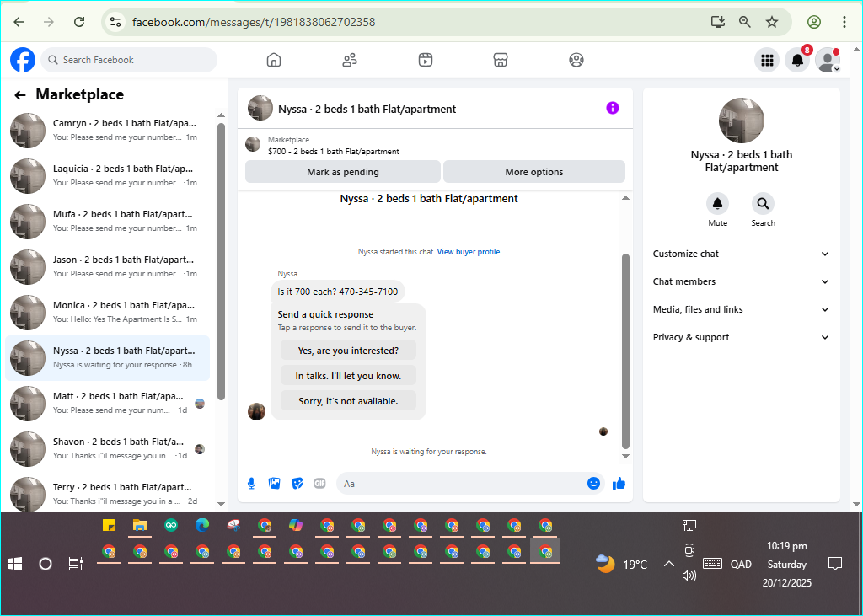Open Chrome zoom magnifier icon
The image size is (863, 616).
pyautogui.click(x=745, y=22)
